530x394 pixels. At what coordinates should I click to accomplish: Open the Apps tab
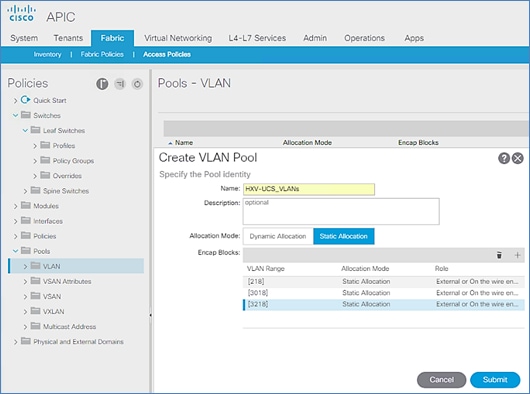[x=414, y=38]
